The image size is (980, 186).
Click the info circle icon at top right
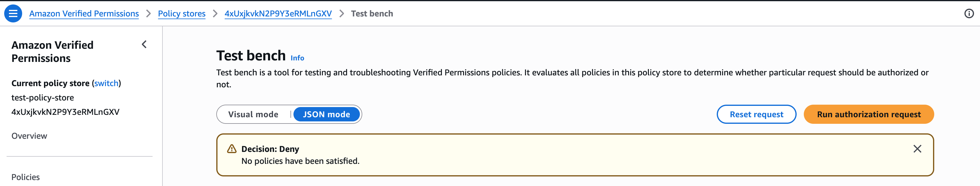click(969, 14)
